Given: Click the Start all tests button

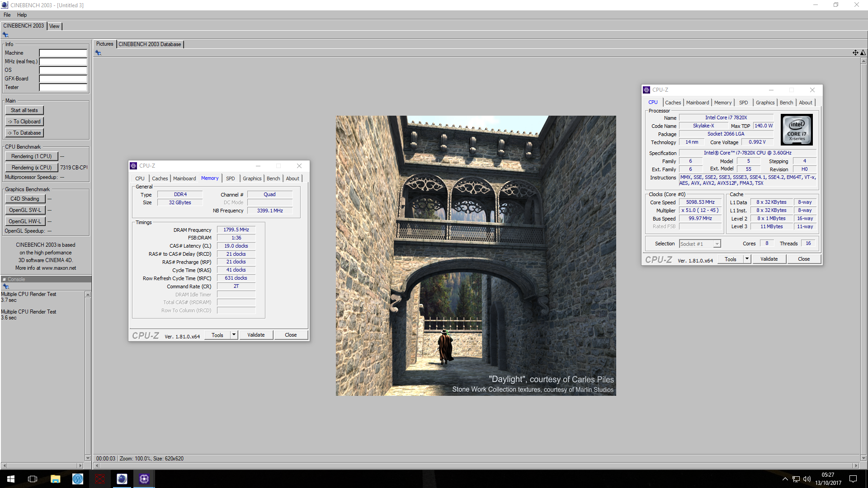Looking at the screenshot, I should [x=24, y=110].
